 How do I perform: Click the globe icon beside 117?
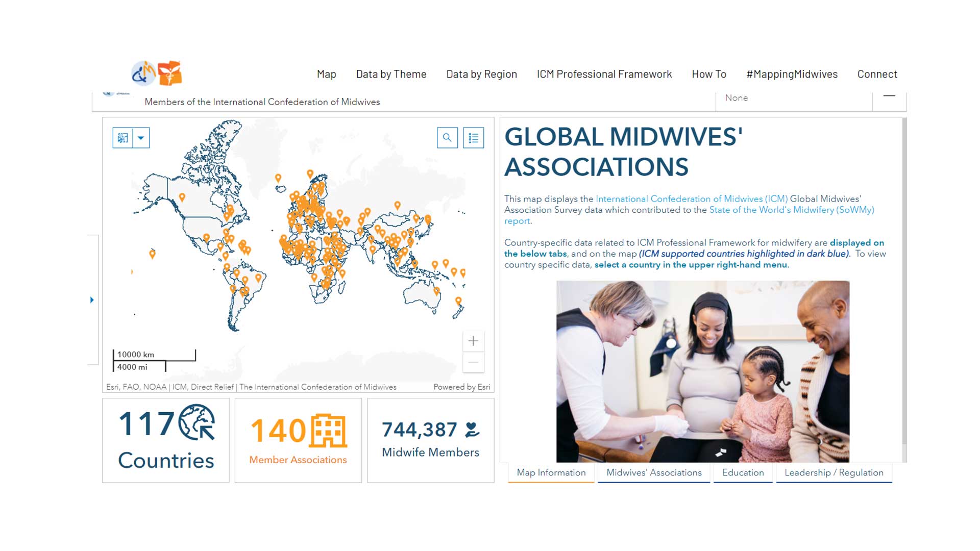click(197, 422)
